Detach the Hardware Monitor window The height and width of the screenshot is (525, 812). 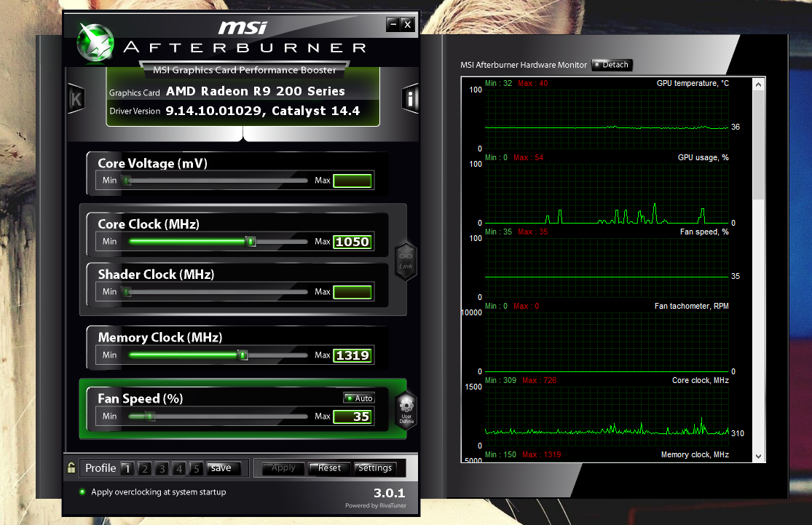click(x=612, y=64)
